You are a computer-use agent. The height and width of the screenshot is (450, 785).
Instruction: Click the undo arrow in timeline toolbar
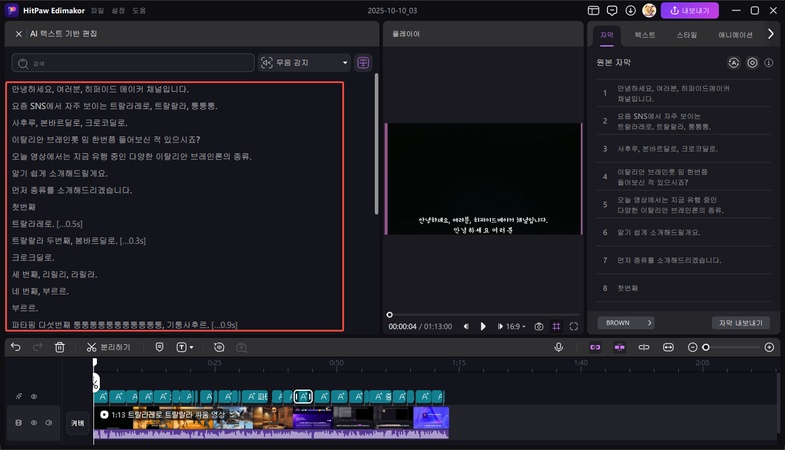pyautogui.click(x=15, y=347)
